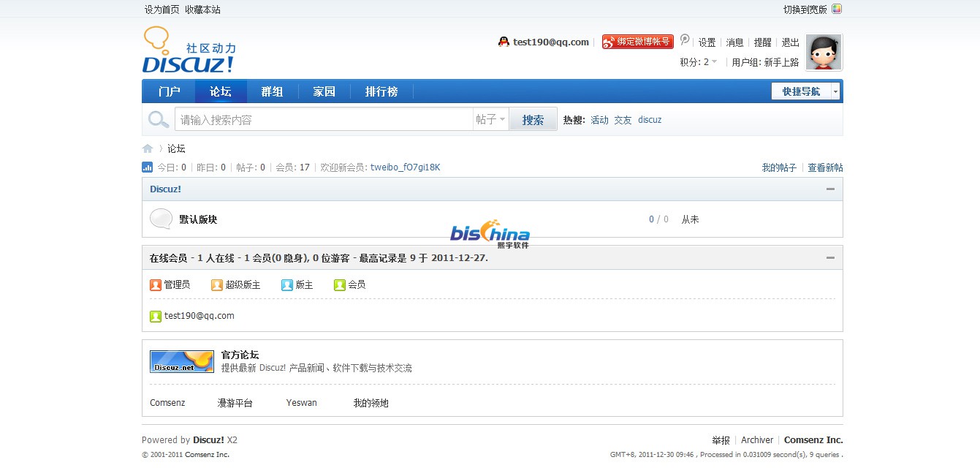Open the 排行榜 nav tab

pos(381,91)
